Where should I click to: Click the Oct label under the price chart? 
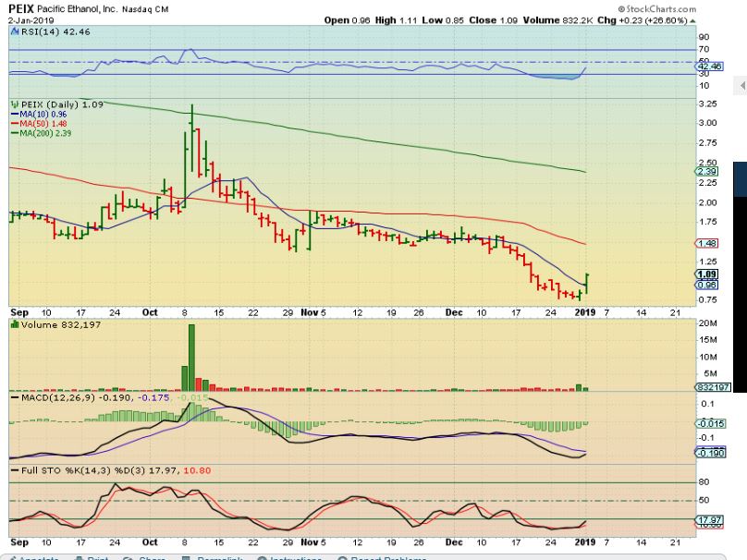(x=150, y=312)
